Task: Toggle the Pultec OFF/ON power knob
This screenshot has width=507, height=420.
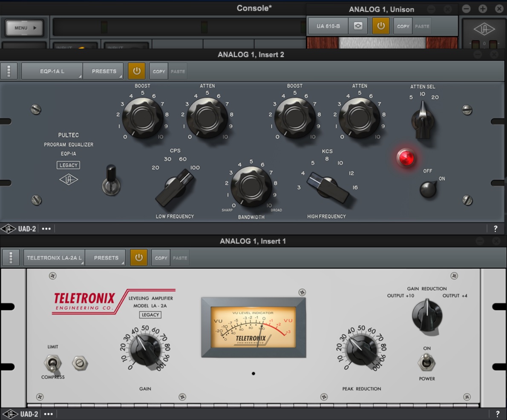Action: pos(428,190)
